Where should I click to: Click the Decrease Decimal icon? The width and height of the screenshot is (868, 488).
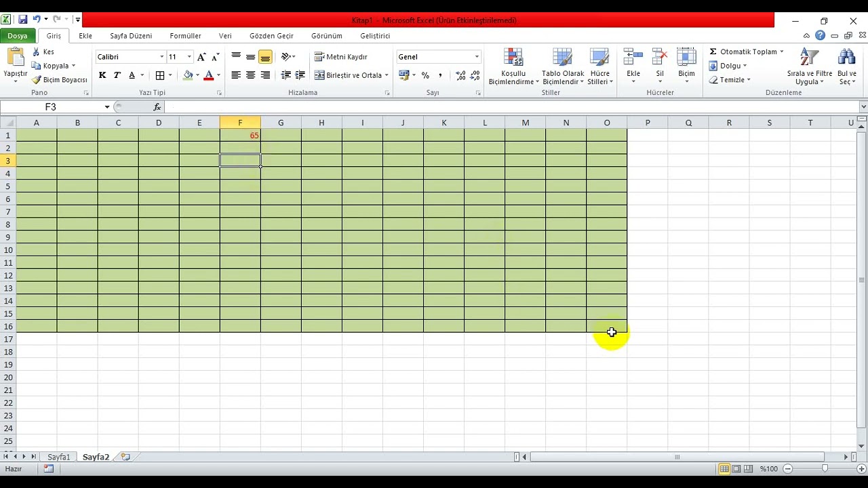474,75
